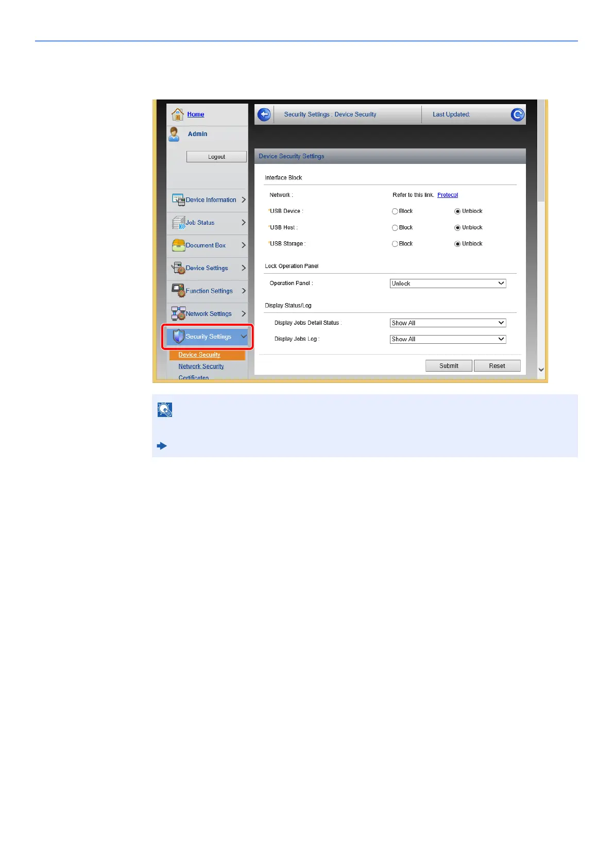Open the Device Security submenu link

[x=199, y=355]
